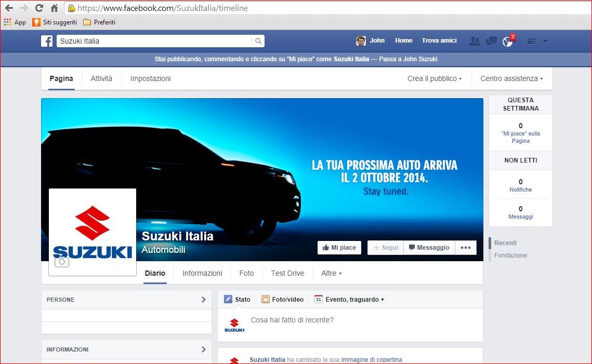Click the search magnifier icon
This screenshot has height=364, width=592.
(x=258, y=41)
